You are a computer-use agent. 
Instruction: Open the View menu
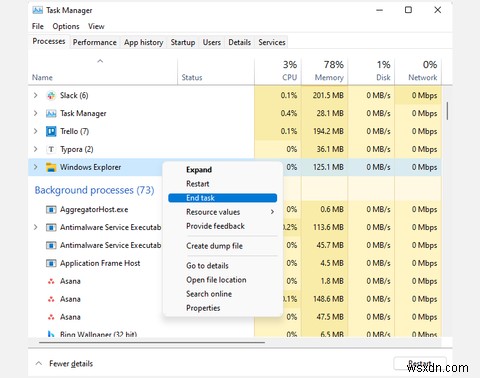pyautogui.click(x=96, y=26)
